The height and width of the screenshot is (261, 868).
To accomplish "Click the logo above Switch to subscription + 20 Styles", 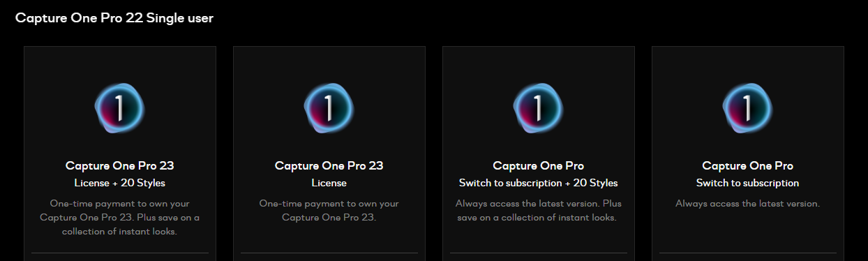I will pos(538,107).
